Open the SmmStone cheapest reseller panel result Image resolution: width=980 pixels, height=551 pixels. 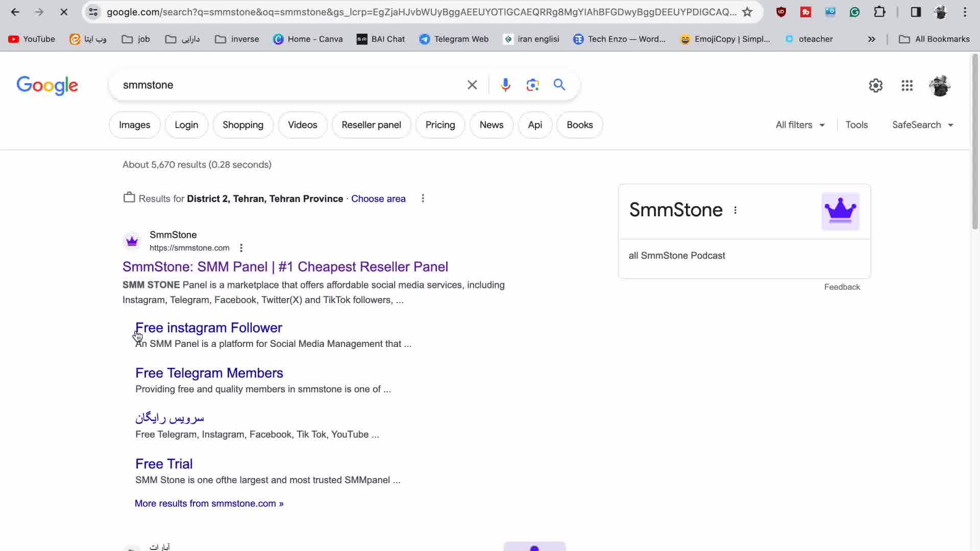pos(285,266)
